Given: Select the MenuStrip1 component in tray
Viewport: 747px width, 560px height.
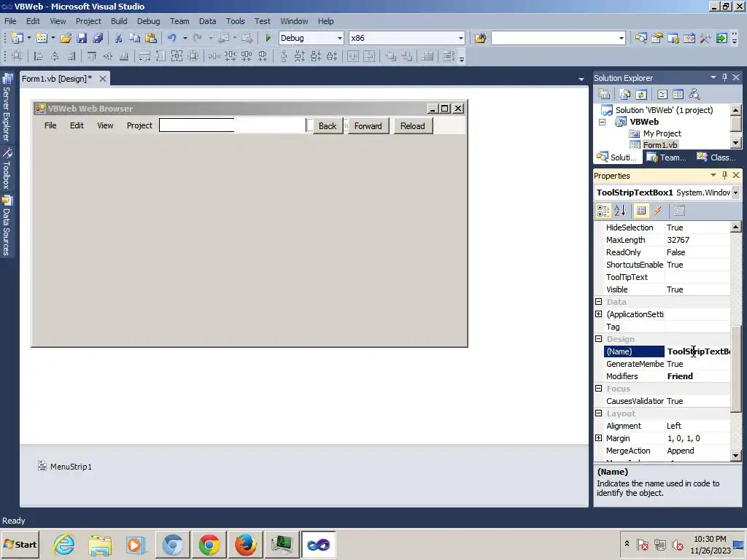Looking at the screenshot, I should pos(65,466).
